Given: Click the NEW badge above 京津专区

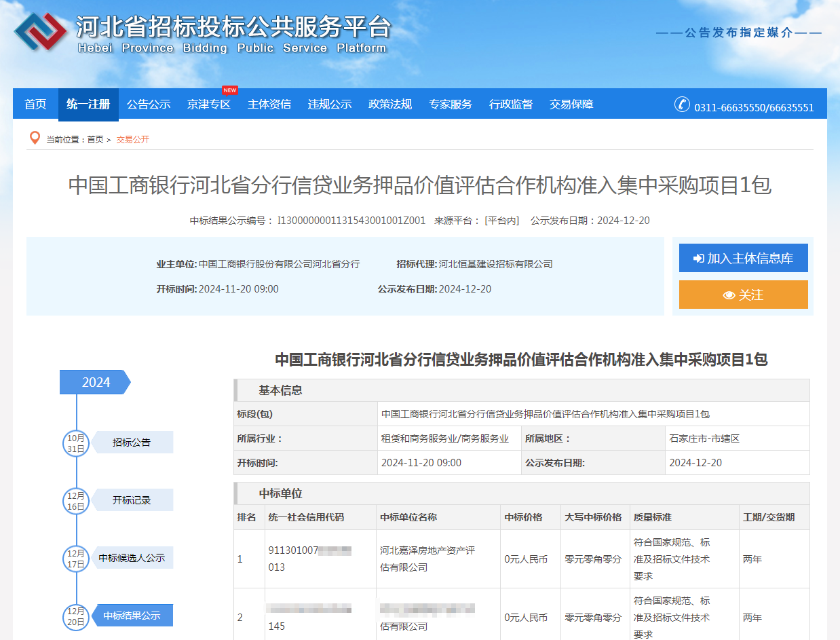Looking at the screenshot, I should (229, 90).
